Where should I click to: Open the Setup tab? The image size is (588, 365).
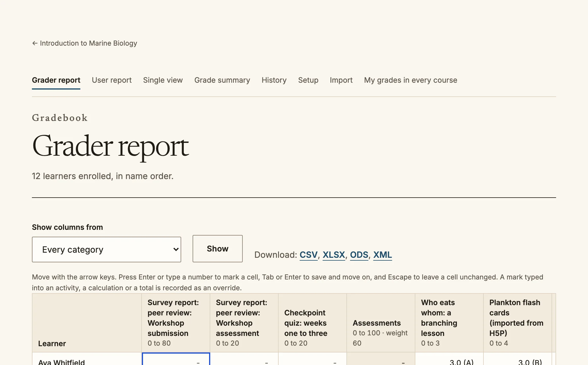click(x=308, y=80)
